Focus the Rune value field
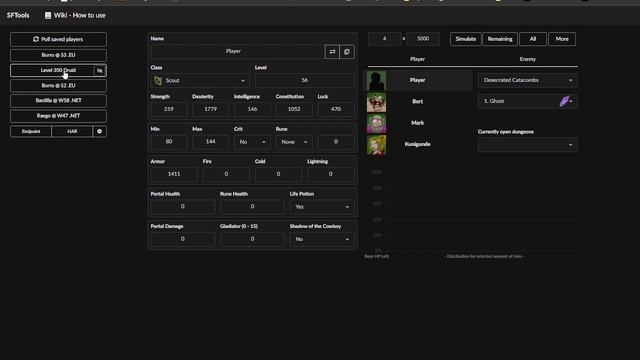 pos(336,142)
